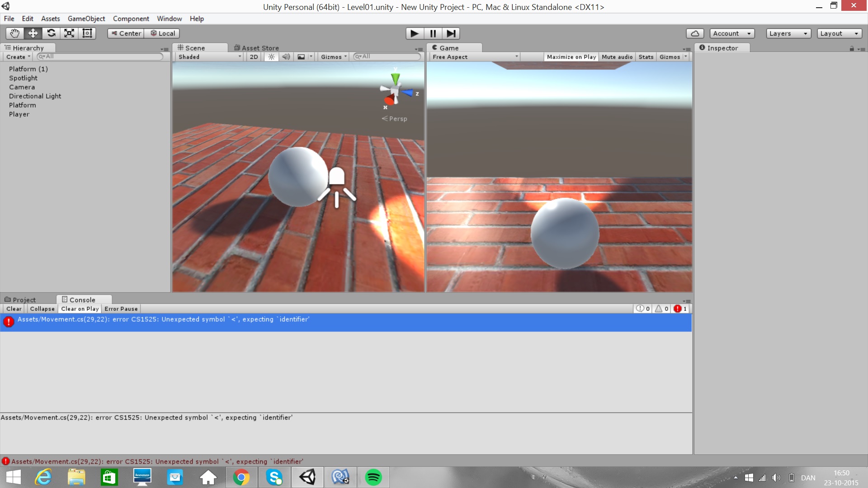Image resolution: width=868 pixels, height=488 pixels.
Task: Open the Layers dropdown
Action: tap(788, 33)
